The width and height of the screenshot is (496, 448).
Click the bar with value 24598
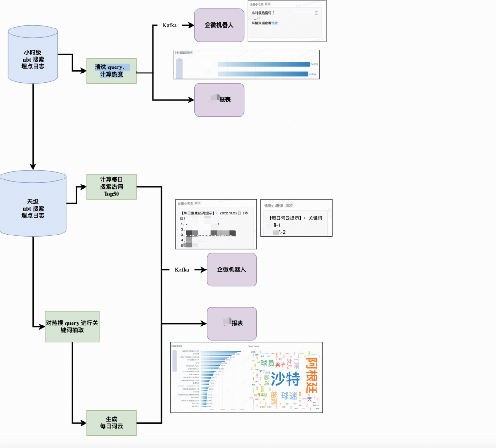point(264,64)
